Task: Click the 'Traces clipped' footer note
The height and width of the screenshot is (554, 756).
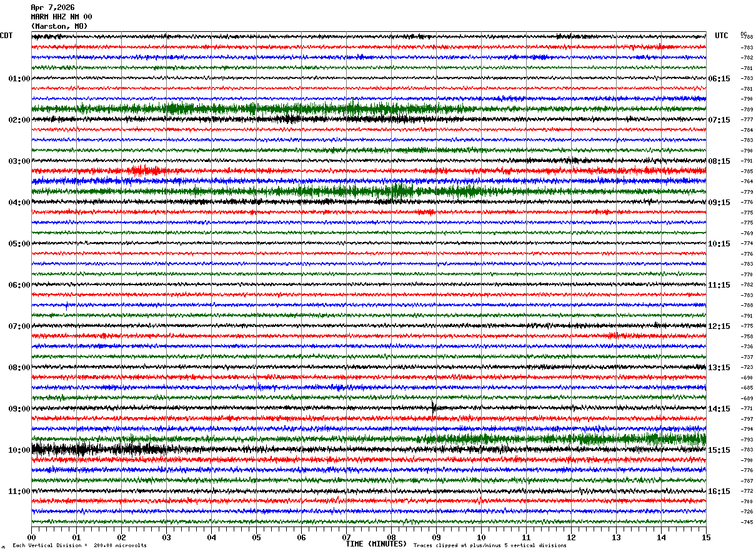Action: (490, 545)
